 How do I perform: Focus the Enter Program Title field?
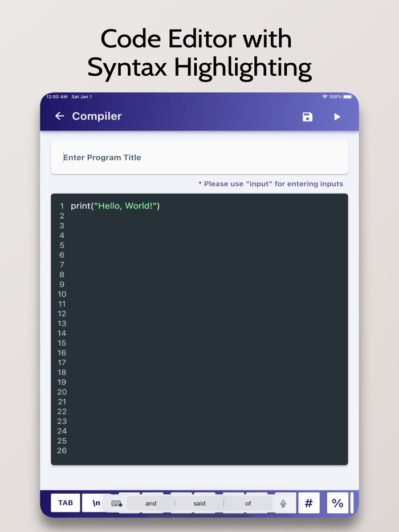click(x=199, y=157)
